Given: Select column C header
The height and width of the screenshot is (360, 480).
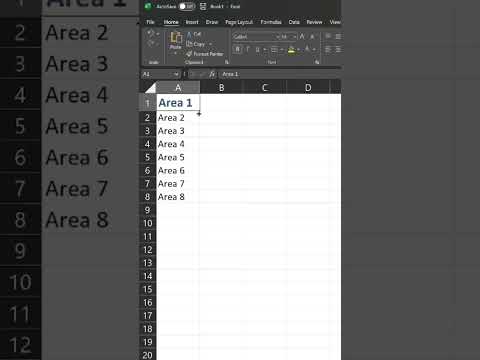Looking at the screenshot, I should (x=265, y=87).
